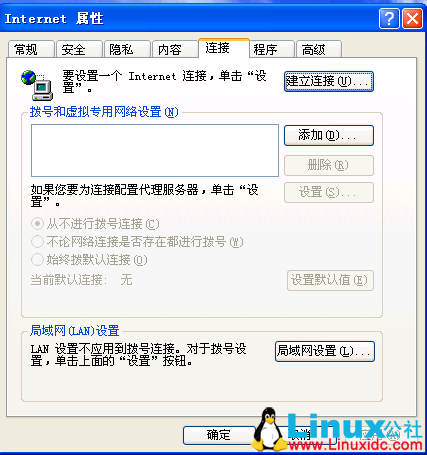Go to the 隐私 tab
This screenshot has height=455, width=427.
[127, 49]
